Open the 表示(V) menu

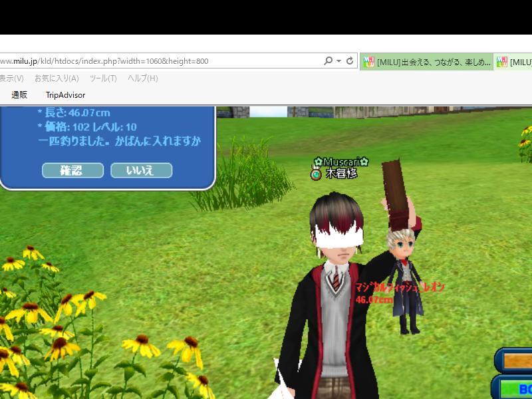click(x=11, y=78)
